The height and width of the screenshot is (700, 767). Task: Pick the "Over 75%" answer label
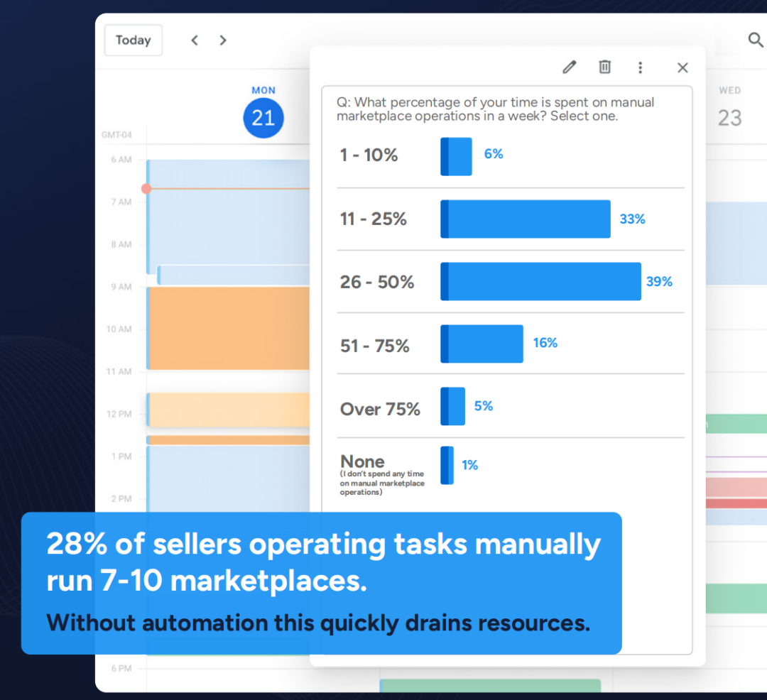380,409
